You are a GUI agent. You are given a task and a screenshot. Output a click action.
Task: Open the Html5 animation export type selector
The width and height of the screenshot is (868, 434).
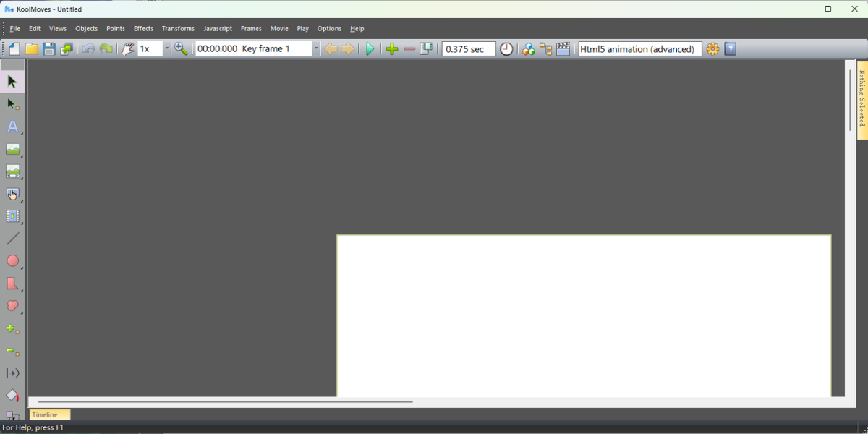[639, 49]
